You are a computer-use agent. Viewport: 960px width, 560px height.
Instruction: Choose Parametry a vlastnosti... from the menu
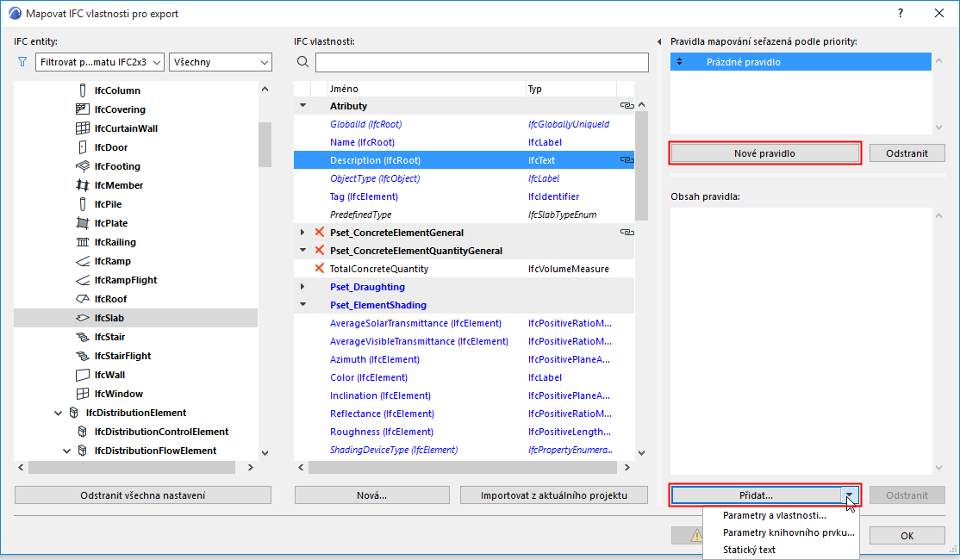[775, 515]
